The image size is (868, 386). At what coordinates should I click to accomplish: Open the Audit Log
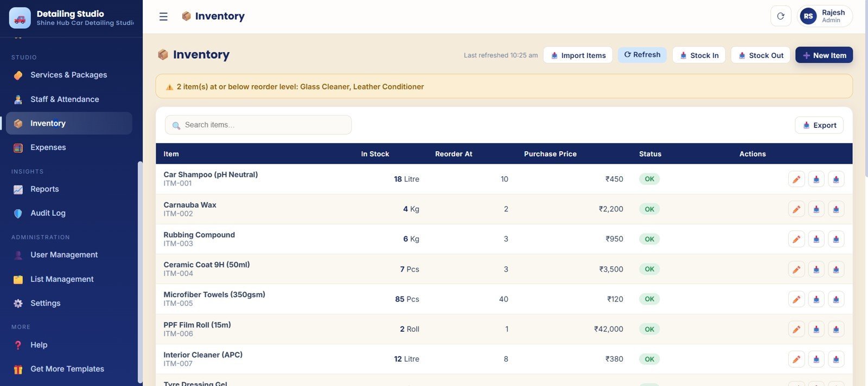[x=69, y=213]
